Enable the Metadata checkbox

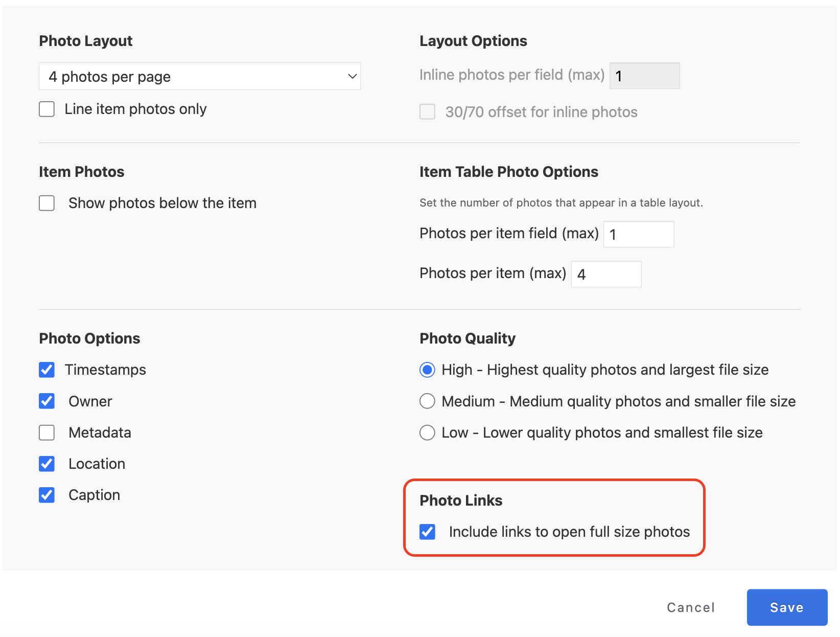(x=47, y=433)
